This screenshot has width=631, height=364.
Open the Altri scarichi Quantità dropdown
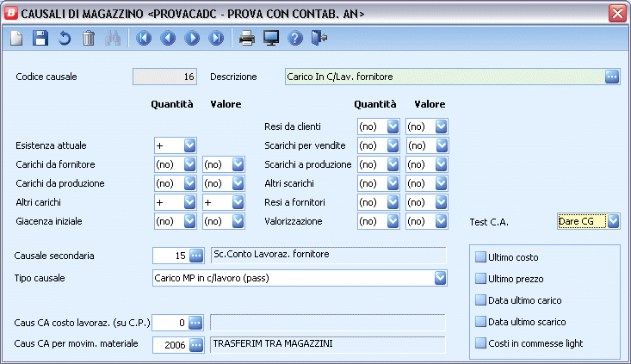pos(393,183)
